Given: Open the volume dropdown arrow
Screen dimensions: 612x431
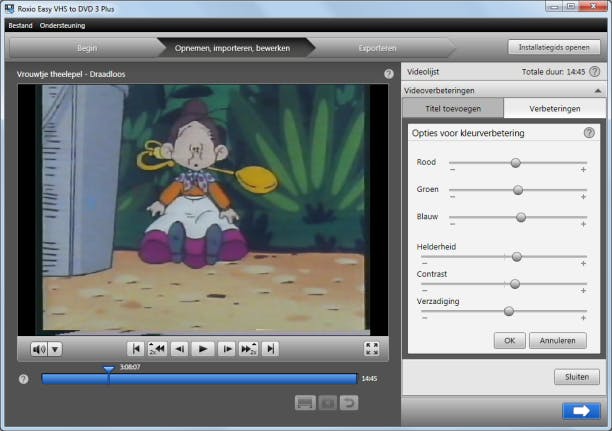Looking at the screenshot, I should [x=55, y=349].
